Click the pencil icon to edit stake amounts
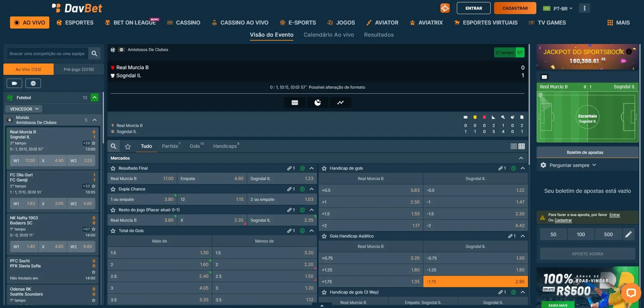 pyautogui.click(x=629, y=234)
